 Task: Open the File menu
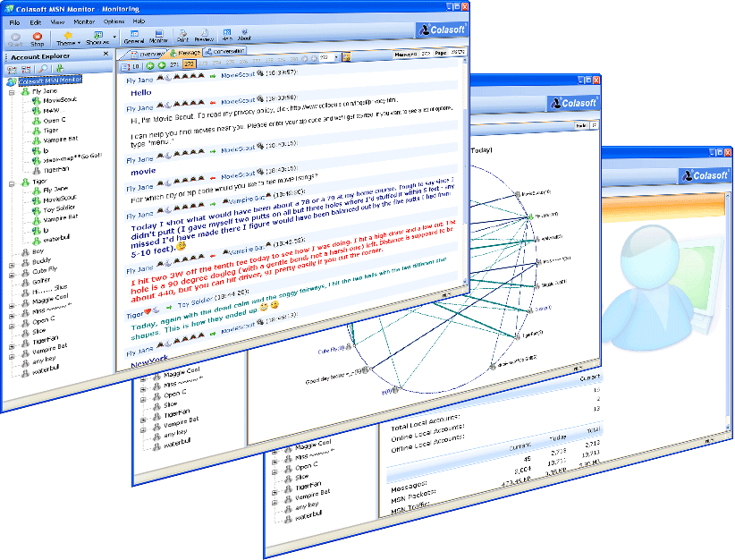(x=14, y=22)
